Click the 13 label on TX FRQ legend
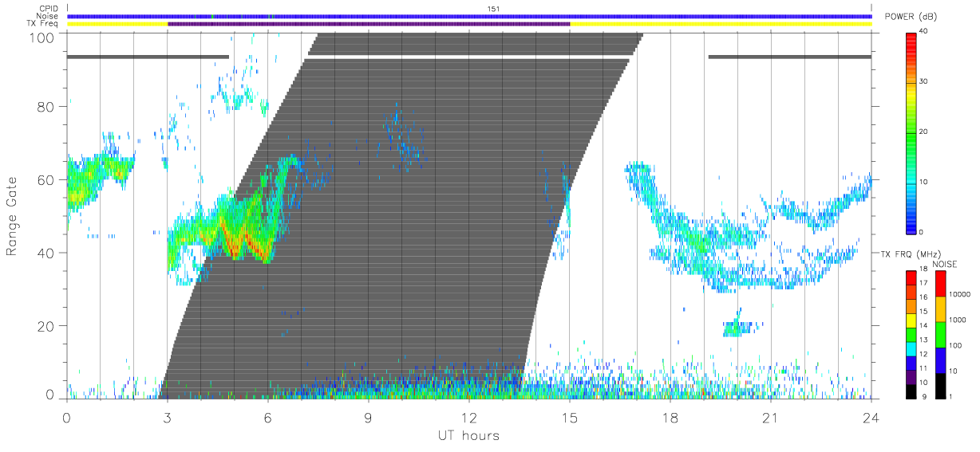The height and width of the screenshot is (452, 980). pyautogui.click(x=923, y=340)
